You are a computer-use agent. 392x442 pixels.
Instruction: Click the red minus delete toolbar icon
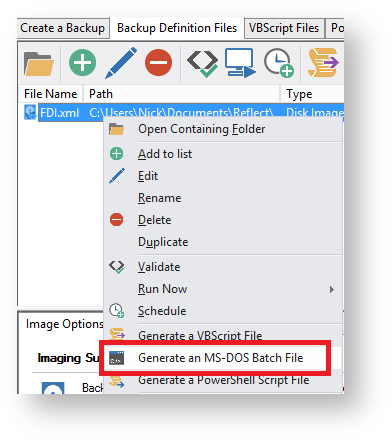click(158, 63)
